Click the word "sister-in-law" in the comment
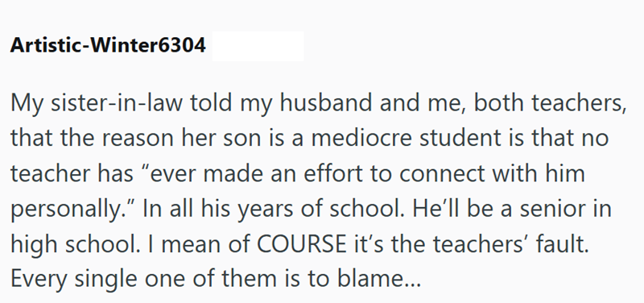 [116, 104]
